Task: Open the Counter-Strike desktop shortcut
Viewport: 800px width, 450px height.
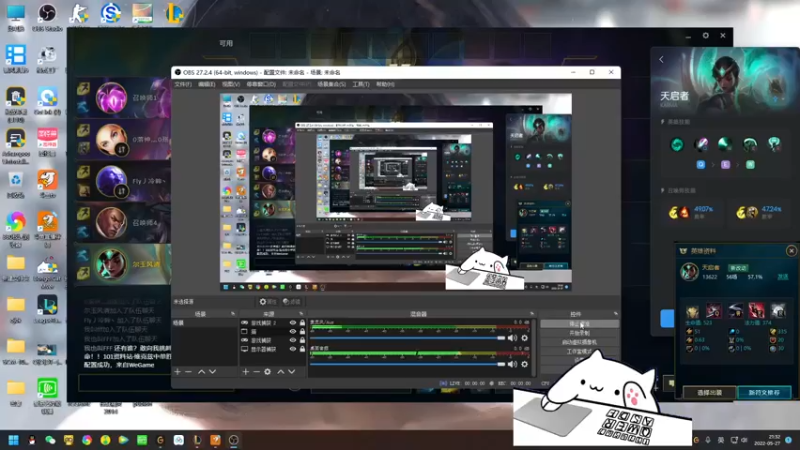Action: (79, 13)
